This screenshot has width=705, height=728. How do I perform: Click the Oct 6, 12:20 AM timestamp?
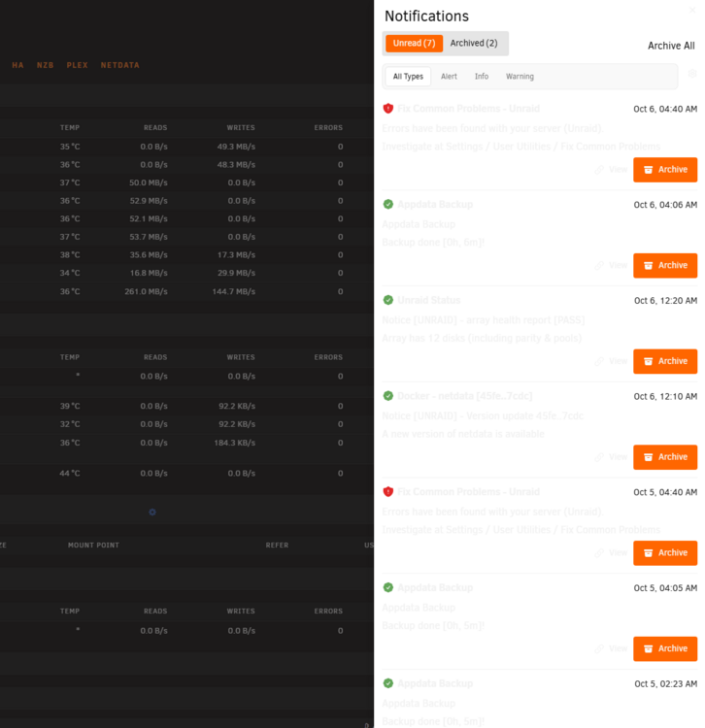665,301
